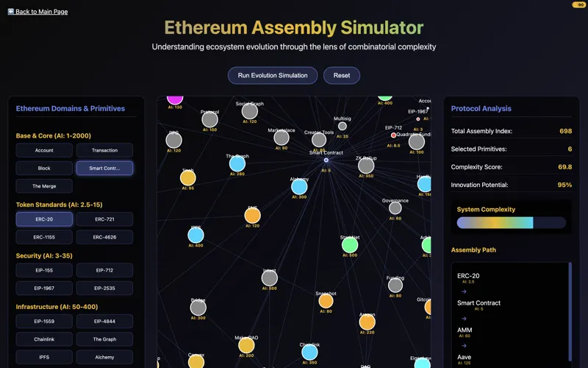Viewport: 588px width, 368px height.
Task: Click the RPC node AI 120
Action: [173, 141]
